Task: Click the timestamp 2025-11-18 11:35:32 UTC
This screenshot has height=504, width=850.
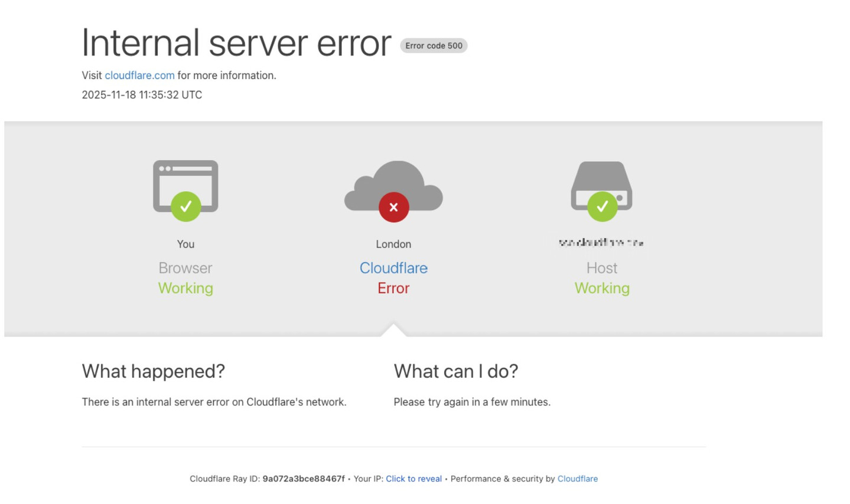Action: pyautogui.click(x=142, y=95)
